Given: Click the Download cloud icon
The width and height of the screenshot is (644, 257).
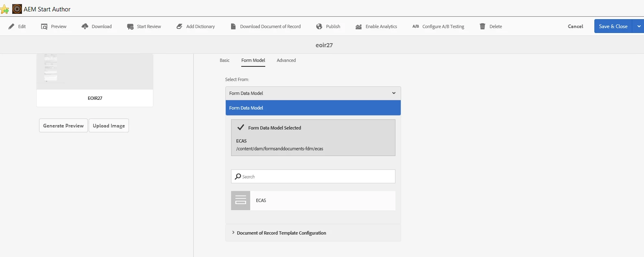Looking at the screenshot, I should click(85, 26).
